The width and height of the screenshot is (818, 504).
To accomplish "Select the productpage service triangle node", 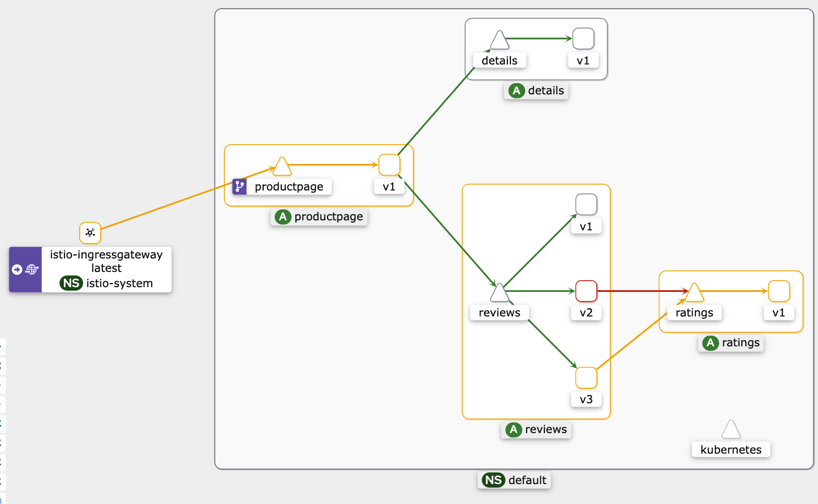I will pos(282,166).
